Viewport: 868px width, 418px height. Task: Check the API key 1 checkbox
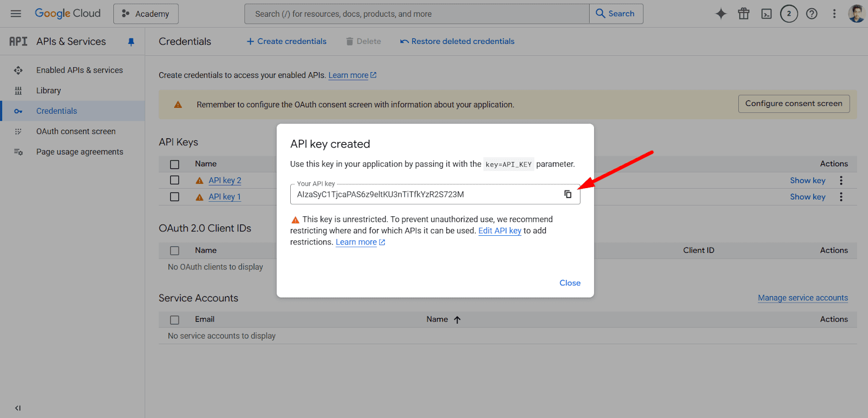(x=175, y=197)
